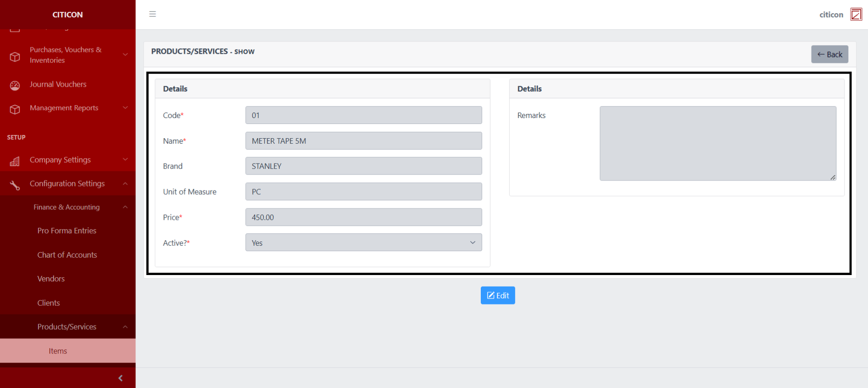Viewport: 868px width, 388px height.
Task: Click the Journal Vouchers gauge icon
Action: pyautogui.click(x=15, y=85)
